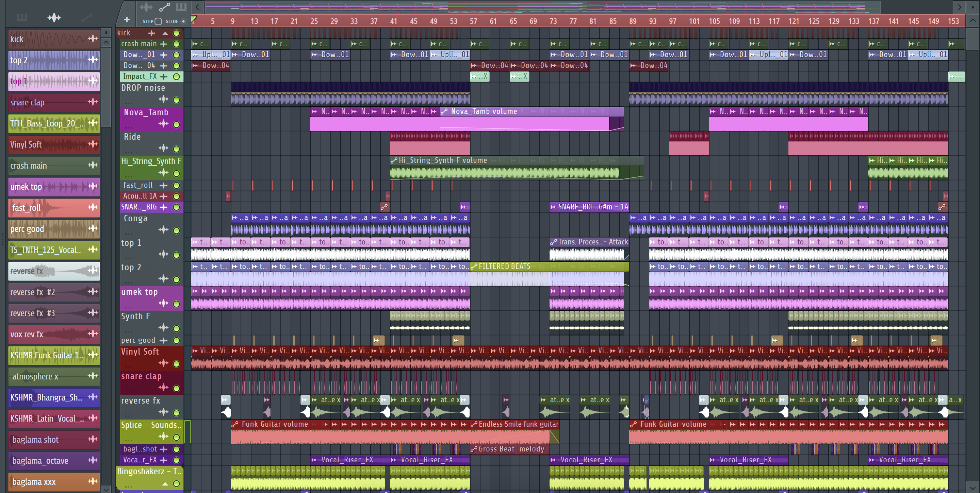980x493 pixels.
Task: Click the snare clap track waveform icon
Action: point(164,387)
